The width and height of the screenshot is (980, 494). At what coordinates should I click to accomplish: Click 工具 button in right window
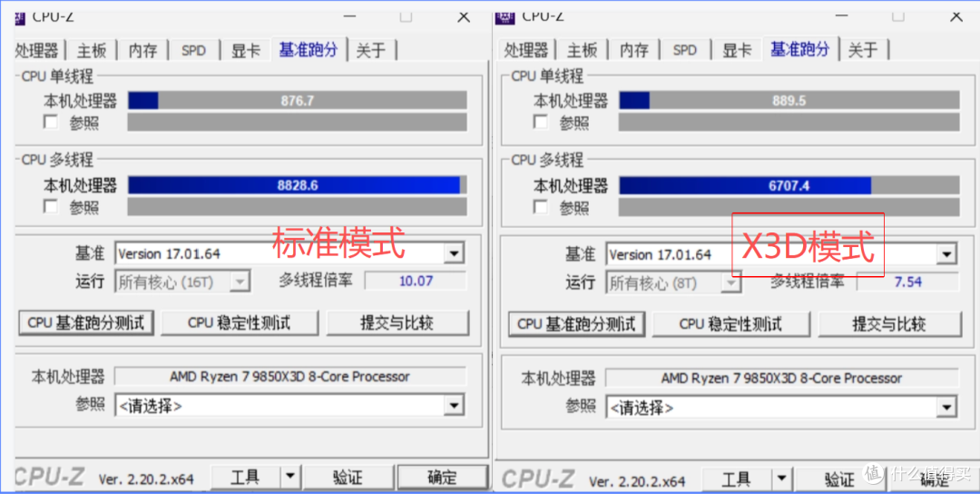(736, 480)
